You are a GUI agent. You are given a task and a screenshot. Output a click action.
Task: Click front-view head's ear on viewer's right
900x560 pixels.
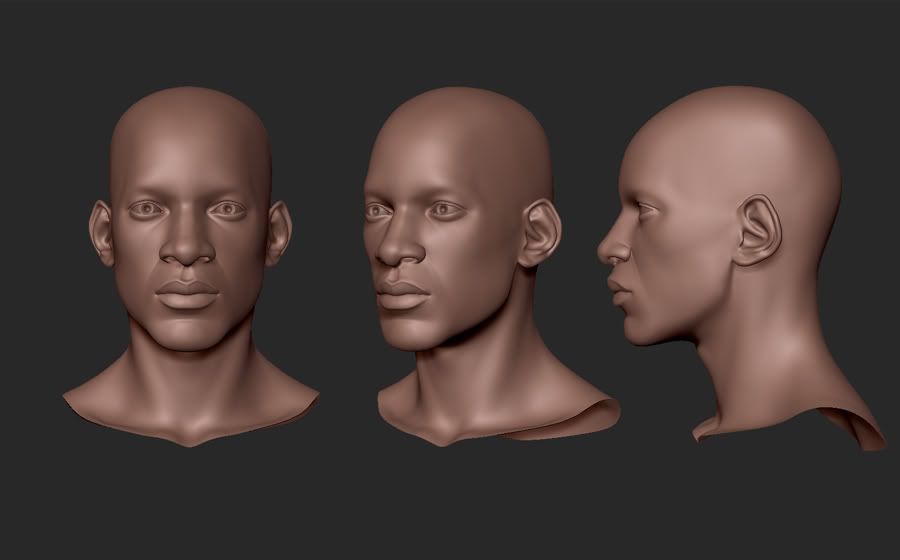click(277, 234)
